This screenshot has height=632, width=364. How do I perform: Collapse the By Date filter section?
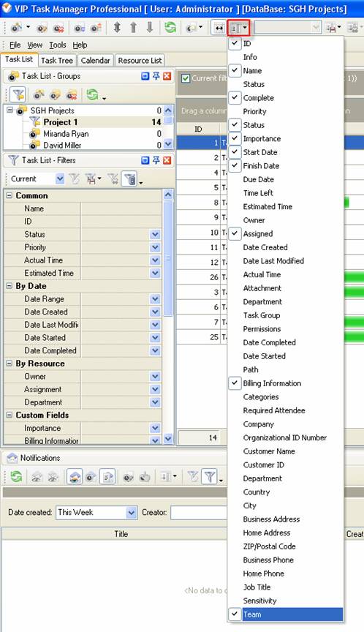click(x=10, y=286)
